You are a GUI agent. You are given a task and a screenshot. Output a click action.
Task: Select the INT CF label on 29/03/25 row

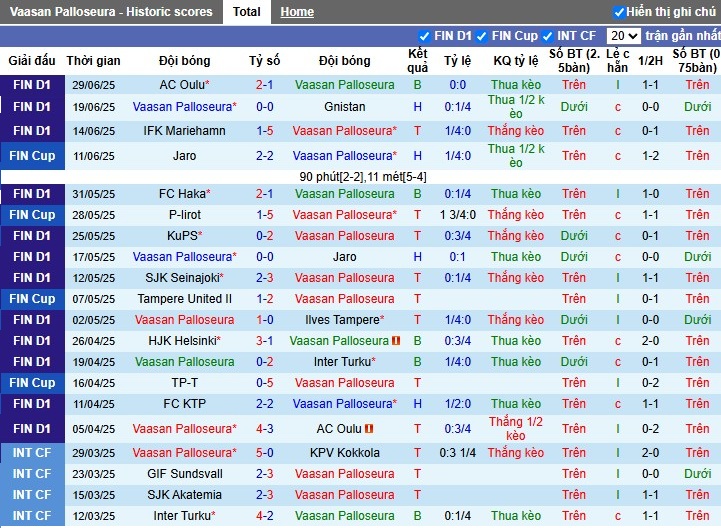(32, 453)
